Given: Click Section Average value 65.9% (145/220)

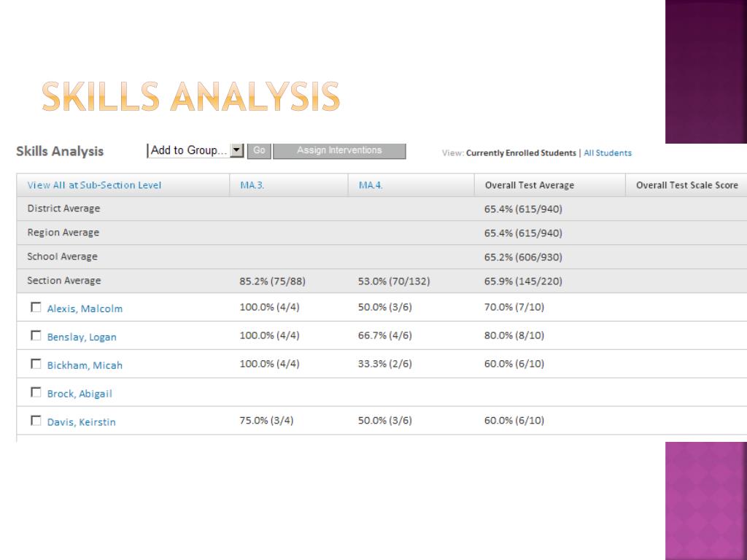Looking at the screenshot, I should coord(523,281).
